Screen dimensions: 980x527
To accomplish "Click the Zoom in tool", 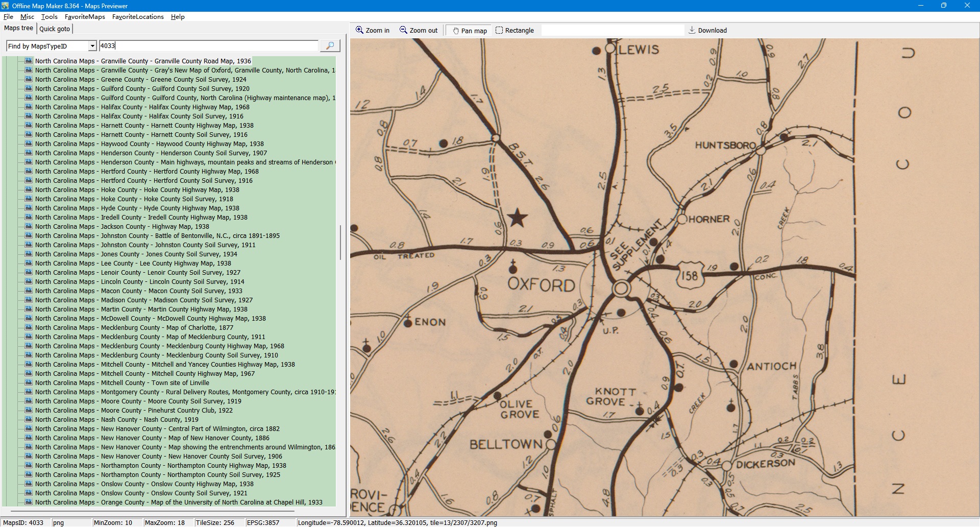I will click(x=373, y=31).
